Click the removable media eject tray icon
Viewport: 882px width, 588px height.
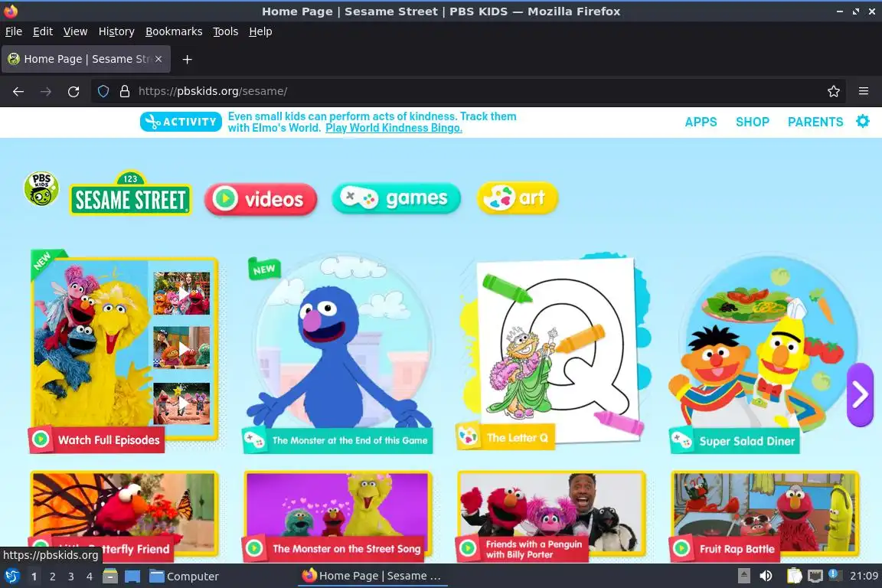point(743,576)
